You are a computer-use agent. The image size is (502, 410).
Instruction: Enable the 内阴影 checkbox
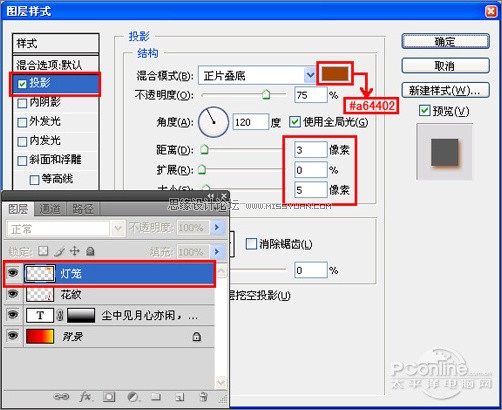click(22, 103)
